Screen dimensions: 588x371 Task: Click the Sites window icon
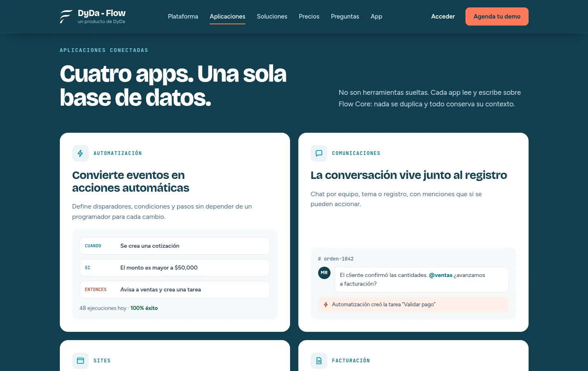click(80, 361)
